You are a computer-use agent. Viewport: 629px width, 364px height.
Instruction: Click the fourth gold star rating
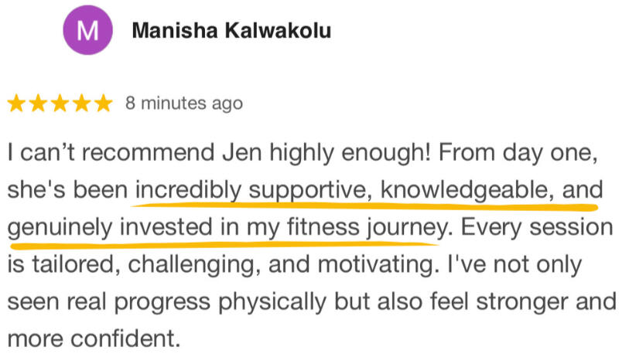(82, 104)
